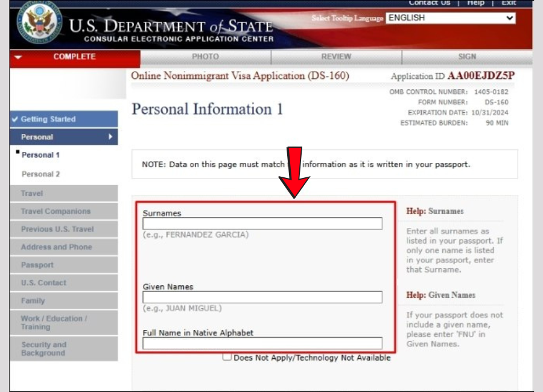The height and width of the screenshot is (392, 543).
Task: Click the arrow icon on the COMPLETE tab
Action: coord(18,57)
